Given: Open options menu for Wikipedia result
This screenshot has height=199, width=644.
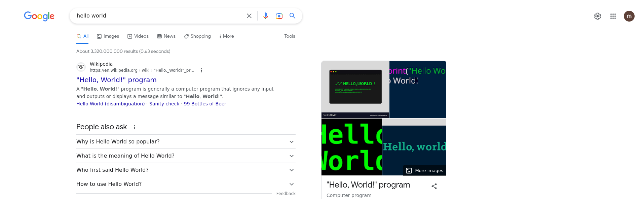Looking at the screenshot, I should [201, 70].
